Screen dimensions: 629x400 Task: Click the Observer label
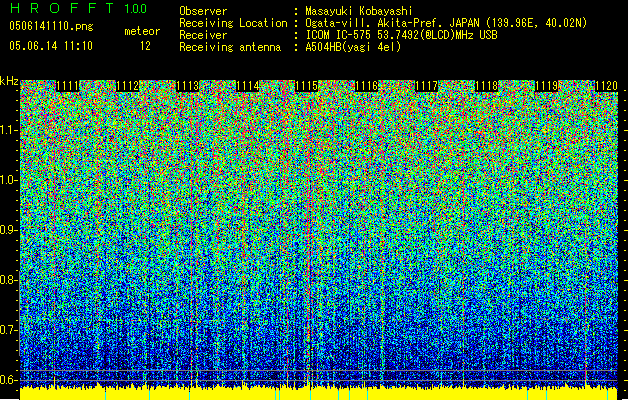pos(203,11)
